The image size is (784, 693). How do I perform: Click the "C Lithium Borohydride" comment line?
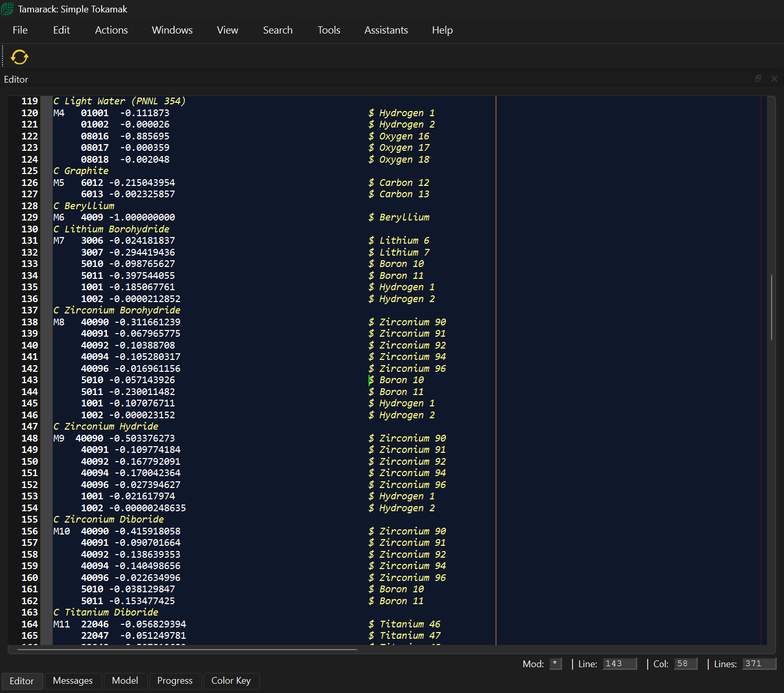click(x=111, y=229)
